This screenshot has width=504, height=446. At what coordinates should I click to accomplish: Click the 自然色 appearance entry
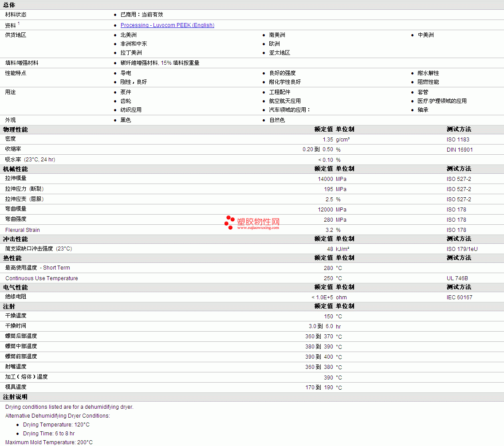pyautogui.click(x=277, y=120)
